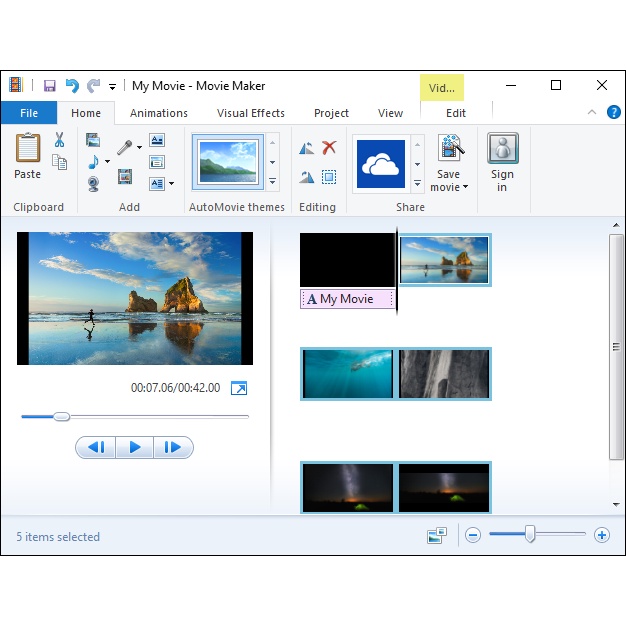
Task: Click the Undo arrow in title bar
Action: tap(72, 86)
